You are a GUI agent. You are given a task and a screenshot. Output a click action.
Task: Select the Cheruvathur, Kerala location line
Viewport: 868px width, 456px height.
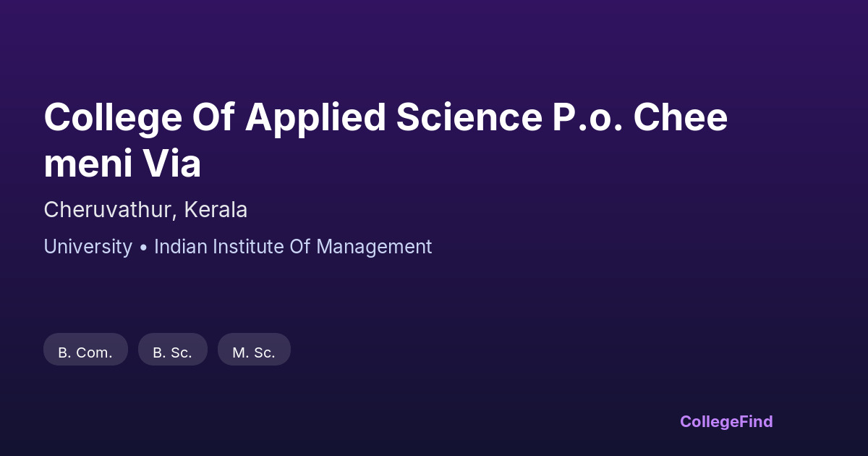click(x=145, y=210)
